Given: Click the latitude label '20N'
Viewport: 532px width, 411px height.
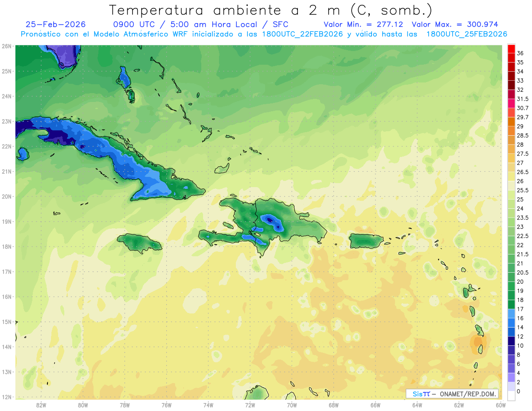Looking at the screenshot, I should 6,196.
